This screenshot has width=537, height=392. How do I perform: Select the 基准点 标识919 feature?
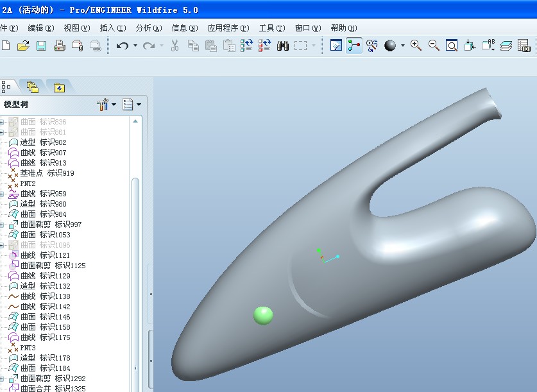tap(41, 173)
